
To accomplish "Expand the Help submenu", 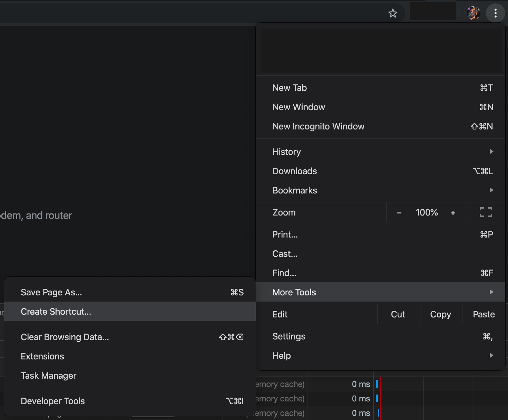I will tap(380, 356).
